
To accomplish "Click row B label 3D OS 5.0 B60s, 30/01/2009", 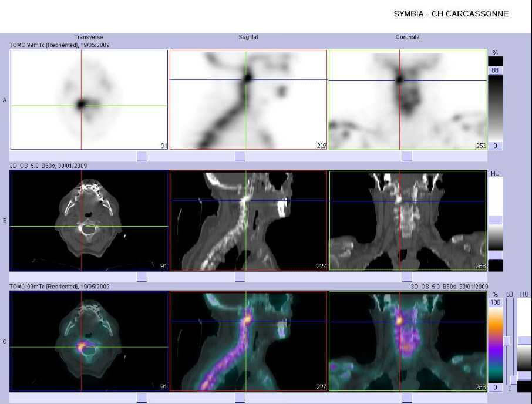I will click(x=48, y=166).
